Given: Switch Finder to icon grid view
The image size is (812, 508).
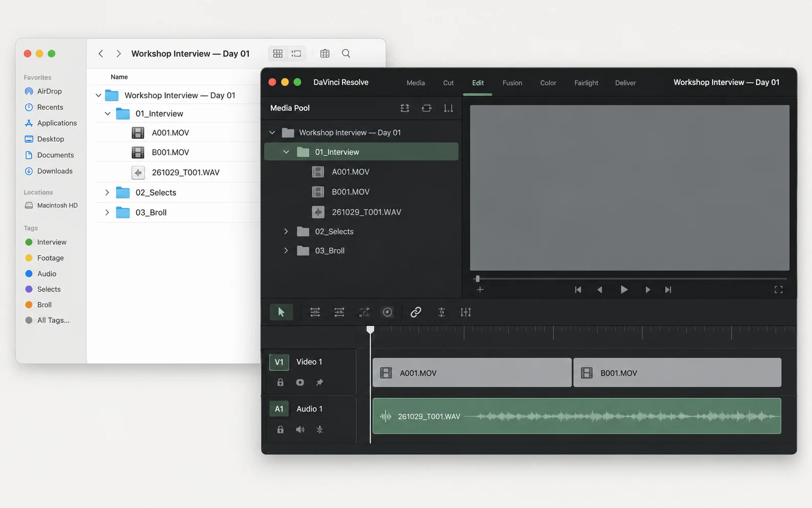Looking at the screenshot, I should [278, 53].
